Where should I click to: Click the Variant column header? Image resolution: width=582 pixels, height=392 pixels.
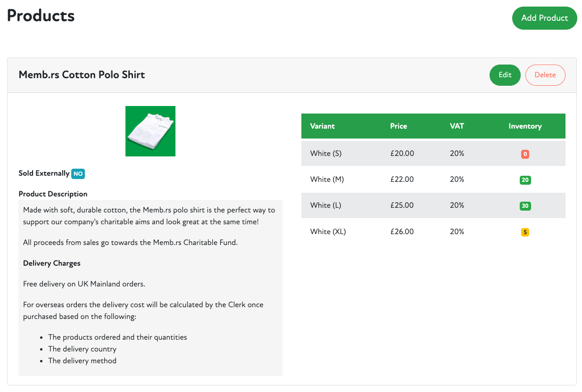tap(323, 126)
